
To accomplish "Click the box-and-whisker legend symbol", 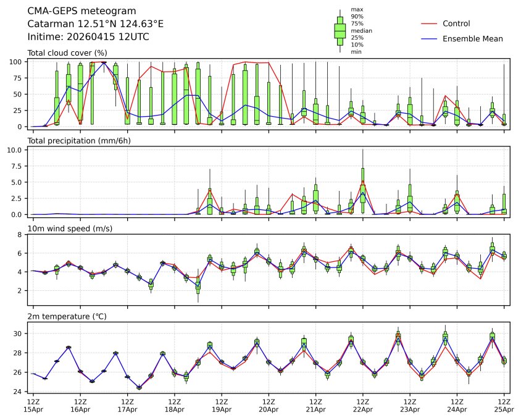I will 340,31.
